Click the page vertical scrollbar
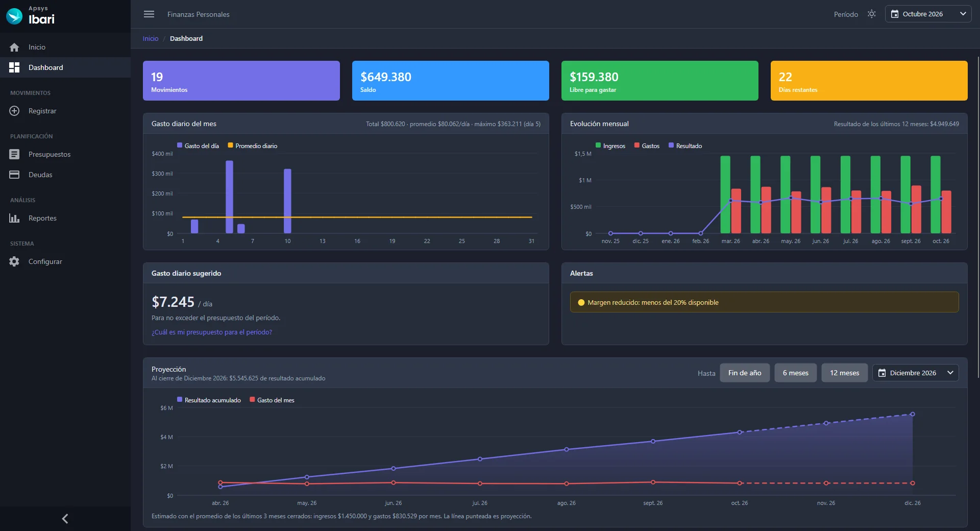 (x=978, y=217)
